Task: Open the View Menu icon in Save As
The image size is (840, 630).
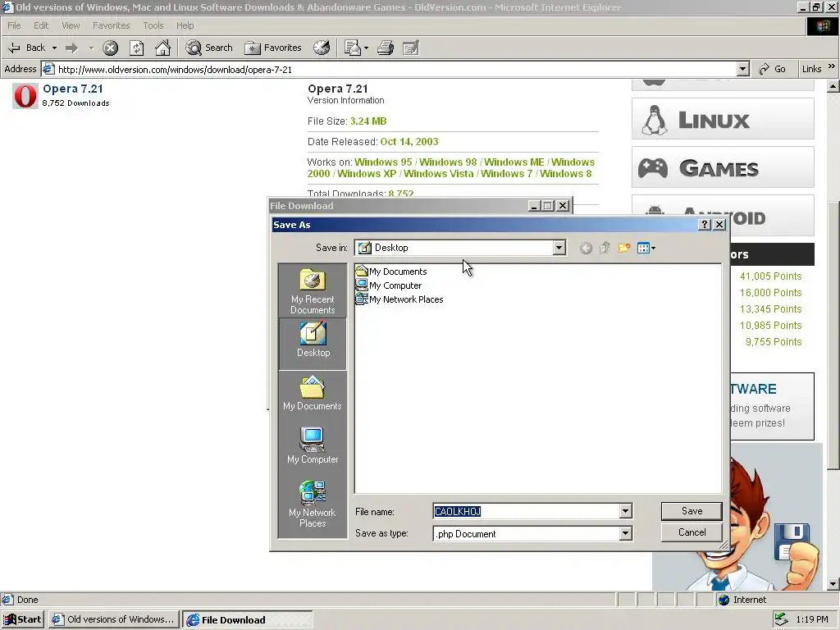Action: 646,248
